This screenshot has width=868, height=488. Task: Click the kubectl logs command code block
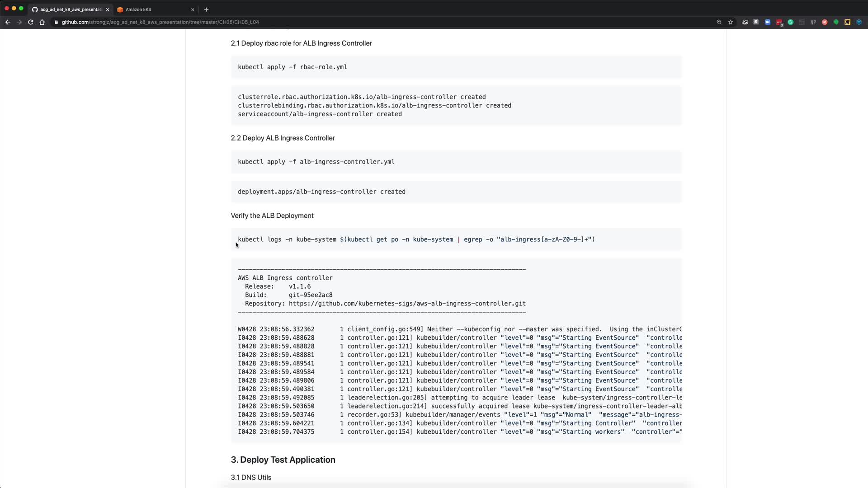tap(416, 239)
